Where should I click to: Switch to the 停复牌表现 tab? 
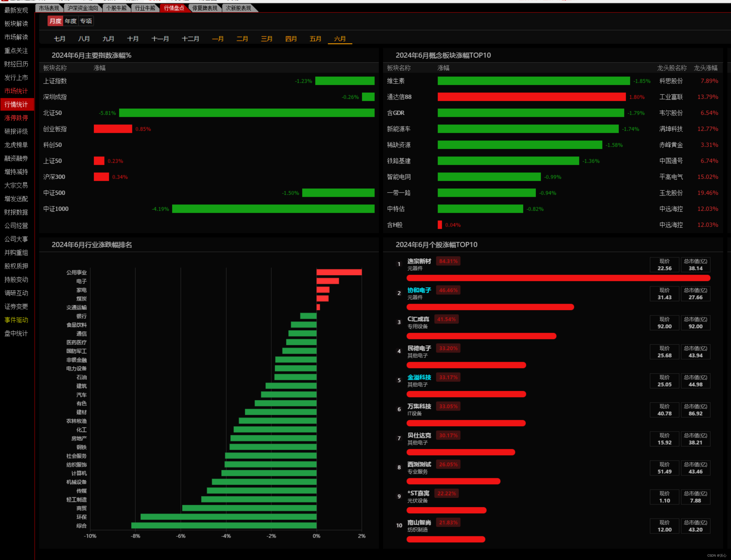205,8
